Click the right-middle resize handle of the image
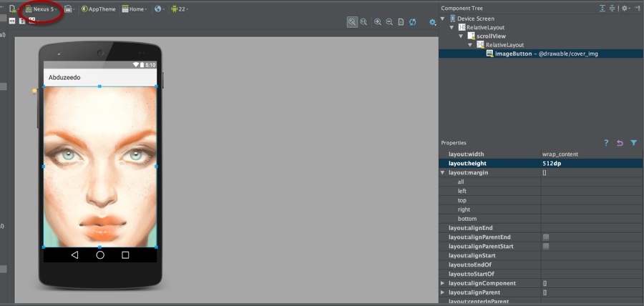The height and width of the screenshot is (306, 644). coord(157,167)
